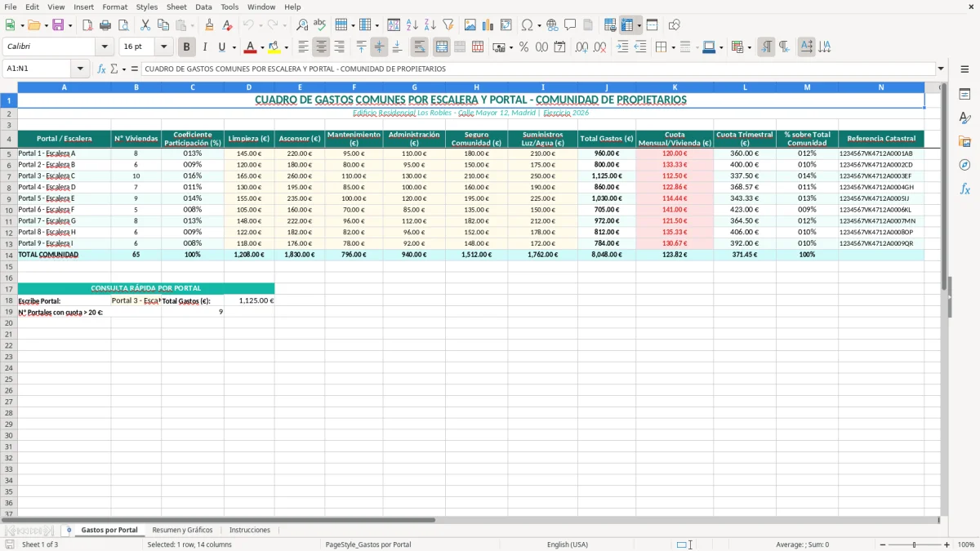Switch to Instrucciones sheet tab

pyautogui.click(x=250, y=531)
